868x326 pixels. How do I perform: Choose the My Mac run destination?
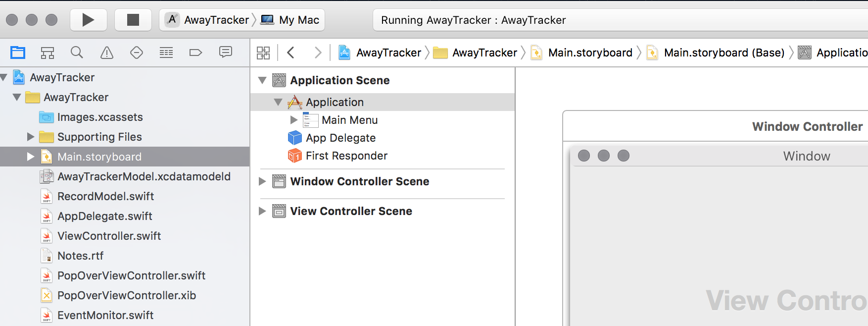(290, 20)
